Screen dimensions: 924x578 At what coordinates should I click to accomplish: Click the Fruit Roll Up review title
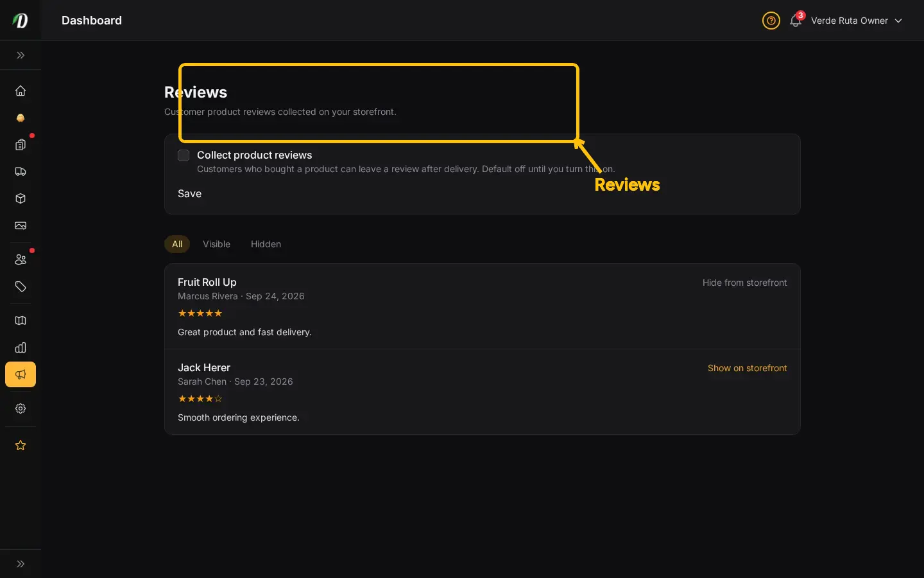click(x=207, y=282)
